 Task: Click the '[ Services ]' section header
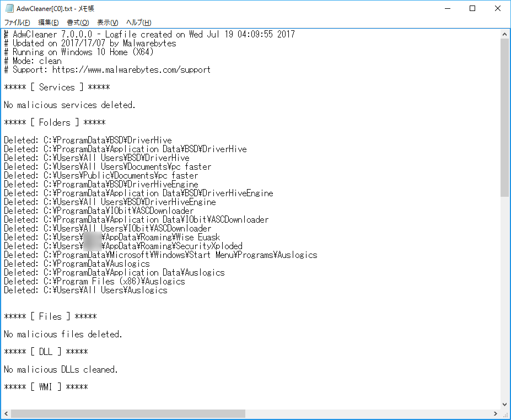pyautogui.click(x=57, y=87)
